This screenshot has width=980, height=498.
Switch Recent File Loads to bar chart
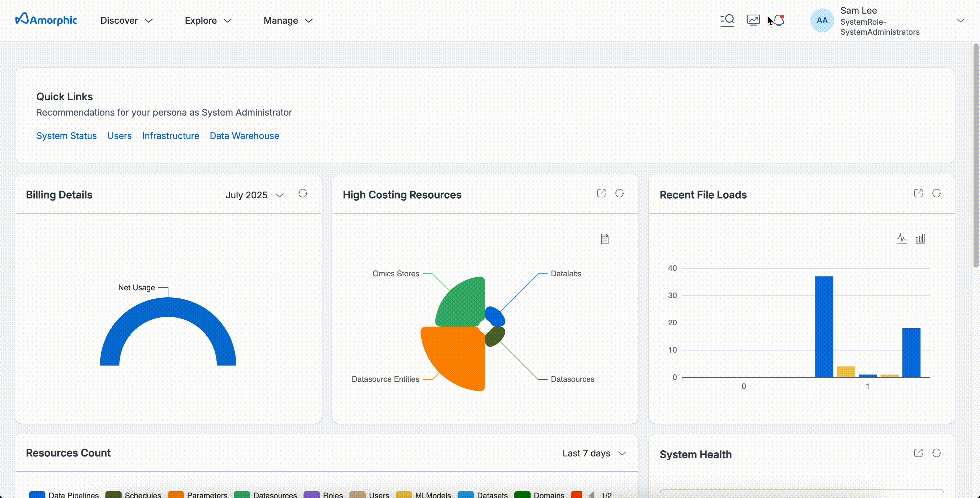[920, 239]
